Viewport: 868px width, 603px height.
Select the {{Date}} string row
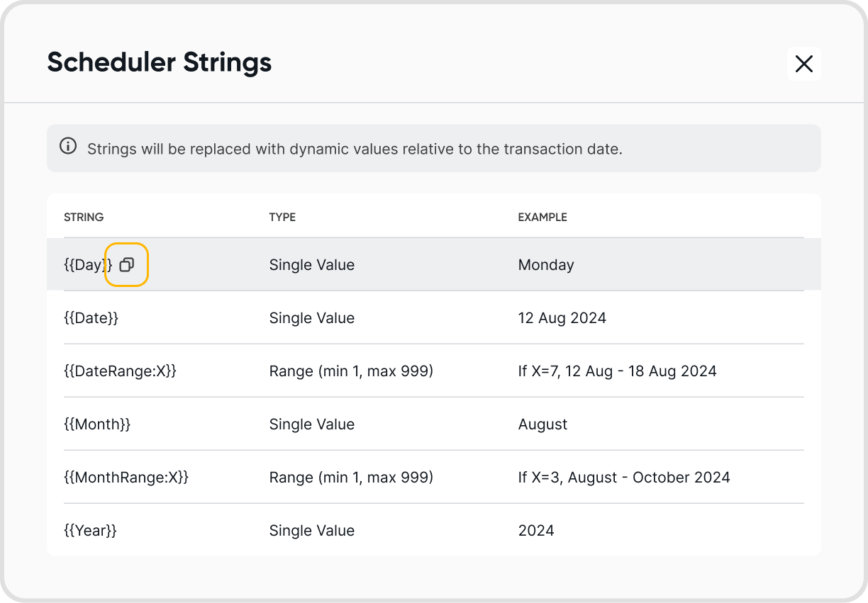coord(91,318)
